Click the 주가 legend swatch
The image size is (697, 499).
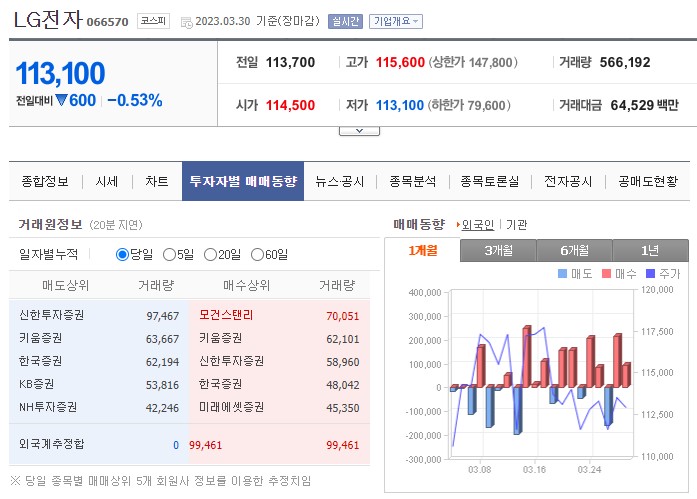(x=650, y=273)
